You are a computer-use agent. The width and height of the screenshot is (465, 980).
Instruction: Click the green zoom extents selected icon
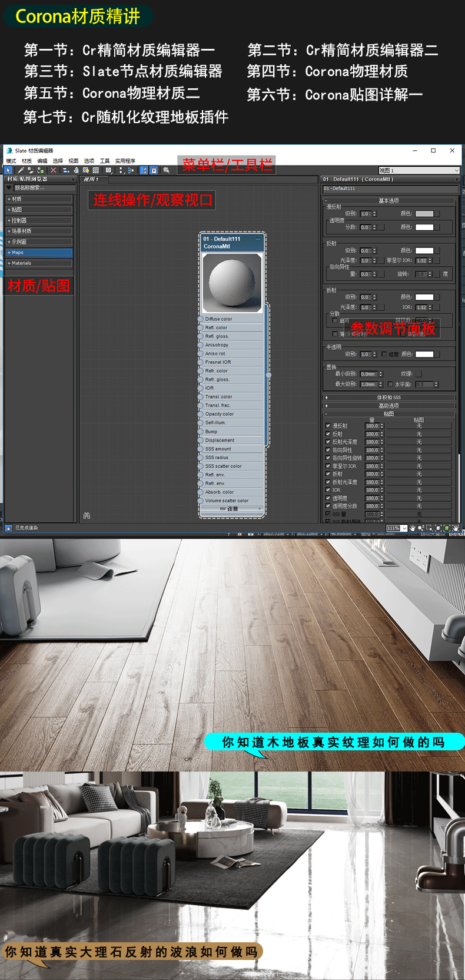coord(447,528)
